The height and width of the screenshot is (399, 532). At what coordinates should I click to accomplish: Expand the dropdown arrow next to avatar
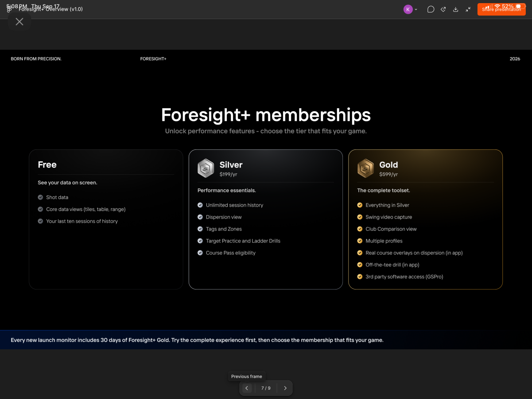[x=416, y=10]
